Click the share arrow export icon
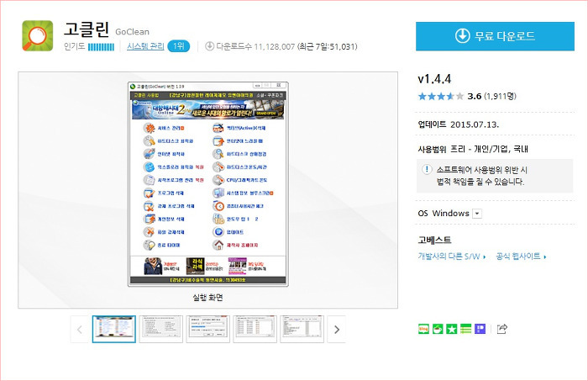 click(x=501, y=329)
